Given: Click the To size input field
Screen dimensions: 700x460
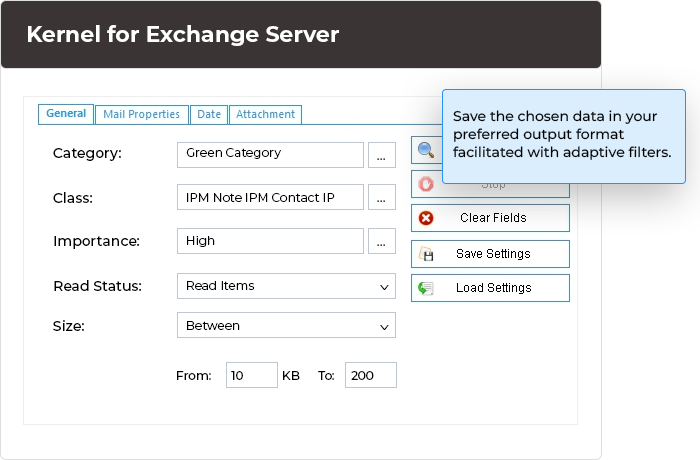Looking at the screenshot, I should 371,375.
